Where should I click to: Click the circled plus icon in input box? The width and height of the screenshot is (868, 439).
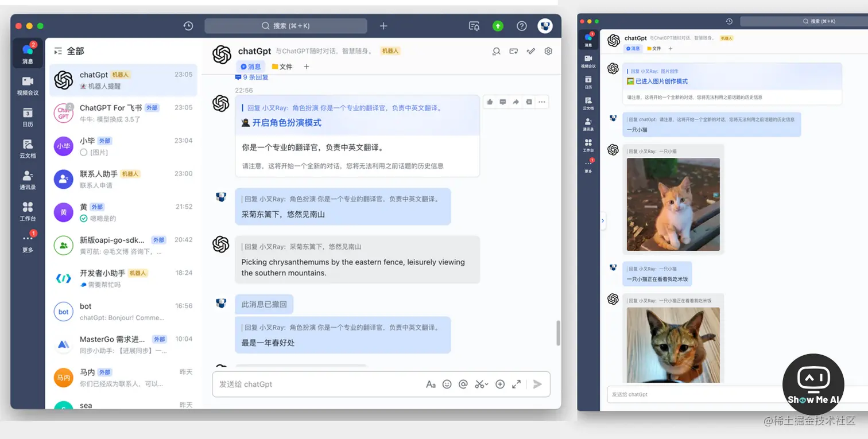[500, 384]
